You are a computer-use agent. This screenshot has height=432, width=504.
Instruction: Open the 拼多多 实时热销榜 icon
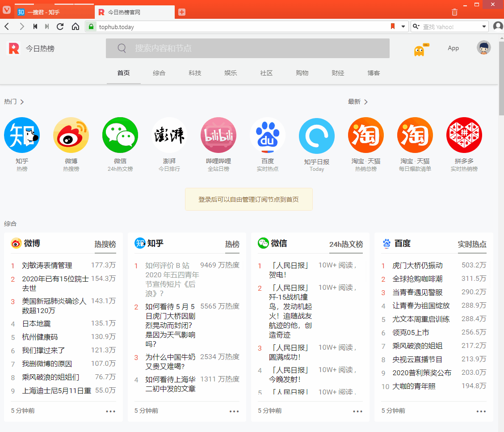(x=464, y=135)
